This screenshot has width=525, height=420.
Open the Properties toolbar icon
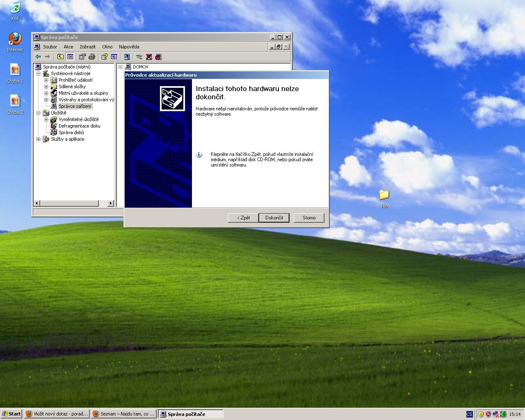pyautogui.click(x=82, y=57)
